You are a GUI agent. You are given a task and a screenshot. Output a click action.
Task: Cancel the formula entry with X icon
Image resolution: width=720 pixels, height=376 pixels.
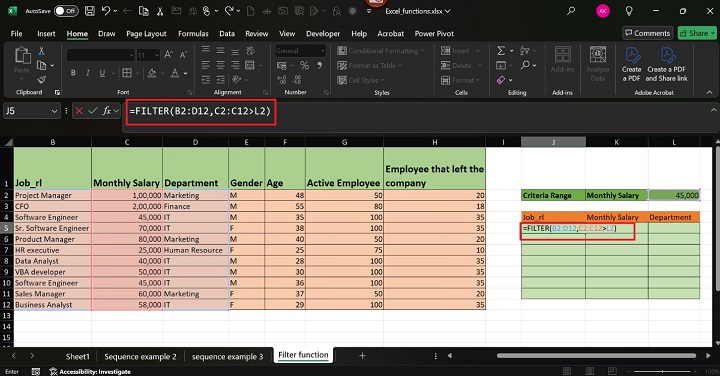tap(79, 111)
